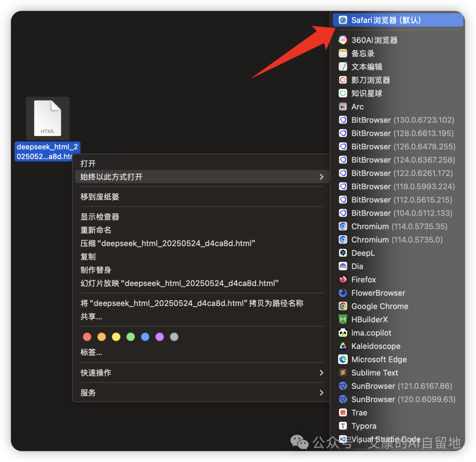Choose 显示检查器 menu entry
Image resolution: width=476 pixels, height=462 pixels.
tap(201, 217)
